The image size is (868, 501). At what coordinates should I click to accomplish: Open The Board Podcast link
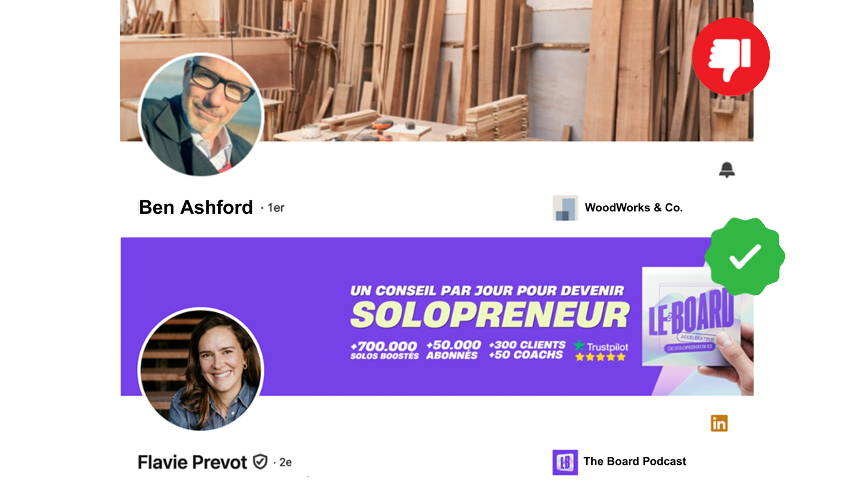(x=634, y=461)
